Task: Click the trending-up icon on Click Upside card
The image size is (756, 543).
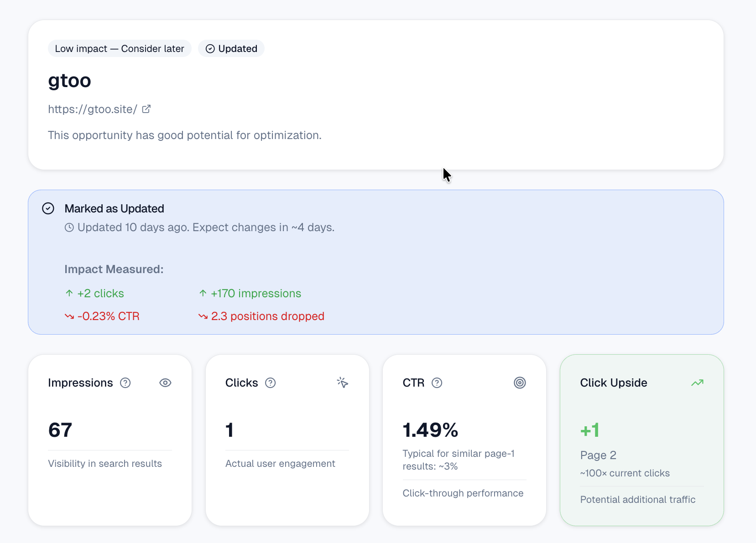Action: pyautogui.click(x=697, y=383)
